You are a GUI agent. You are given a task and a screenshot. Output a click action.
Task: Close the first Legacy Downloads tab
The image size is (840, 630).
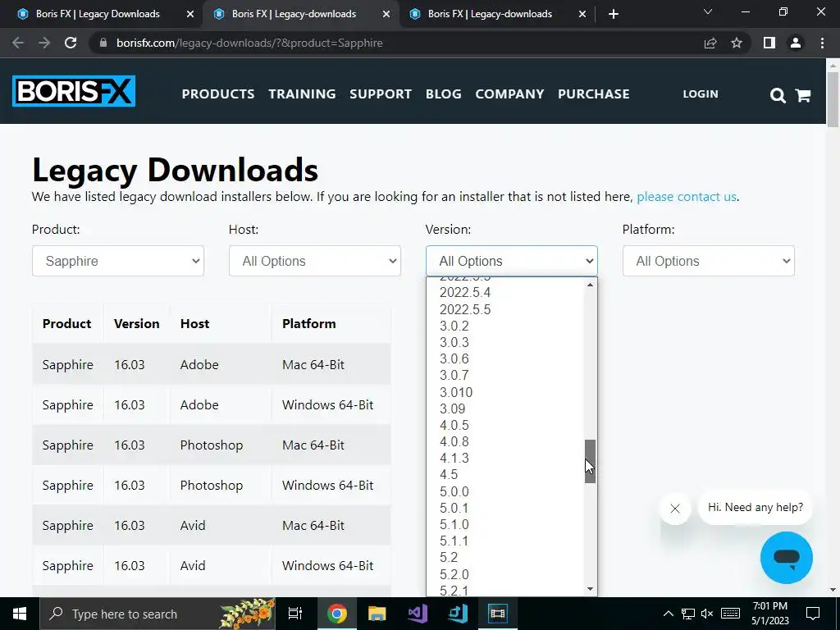click(190, 14)
